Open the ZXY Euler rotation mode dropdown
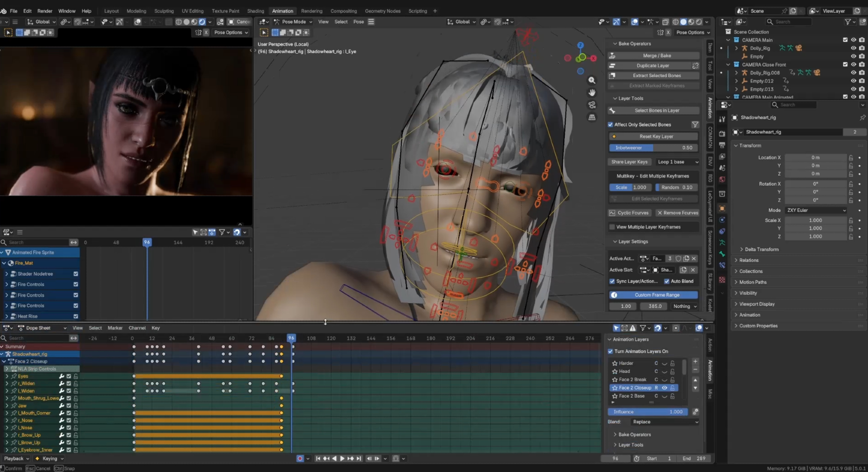The image size is (868, 472). pos(816,210)
